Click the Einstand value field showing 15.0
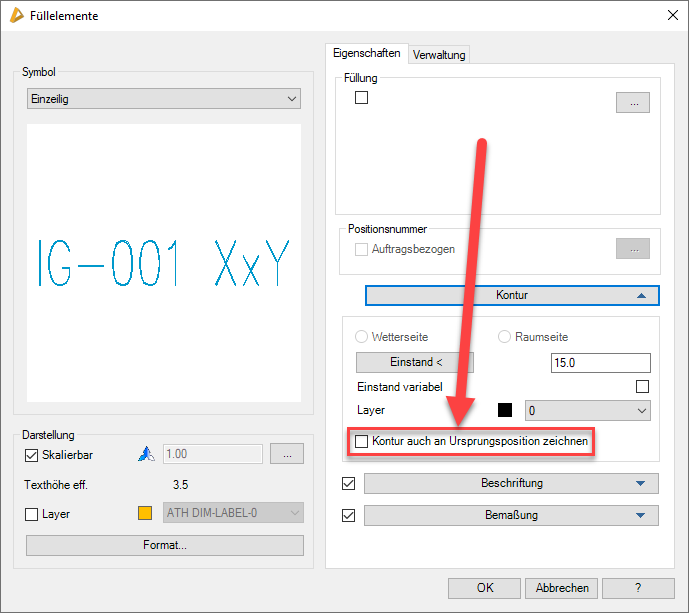The height and width of the screenshot is (613, 689). click(600, 362)
